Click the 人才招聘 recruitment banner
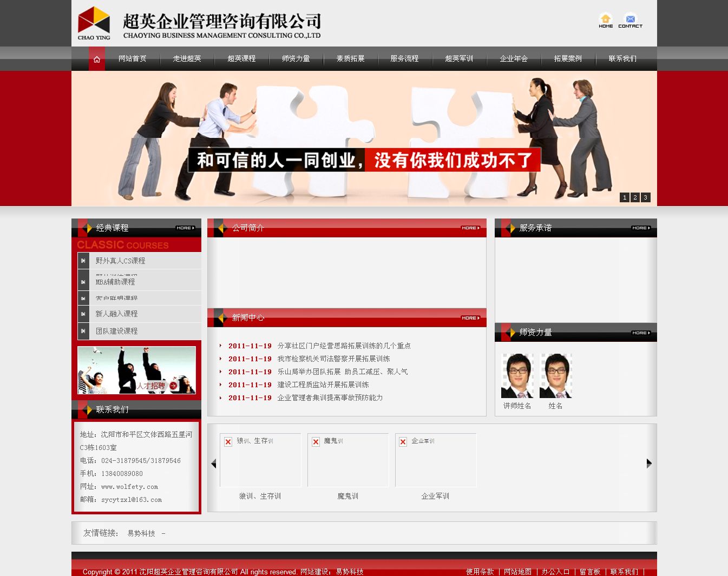The height and width of the screenshot is (576, 728). [x=136, y=370]
